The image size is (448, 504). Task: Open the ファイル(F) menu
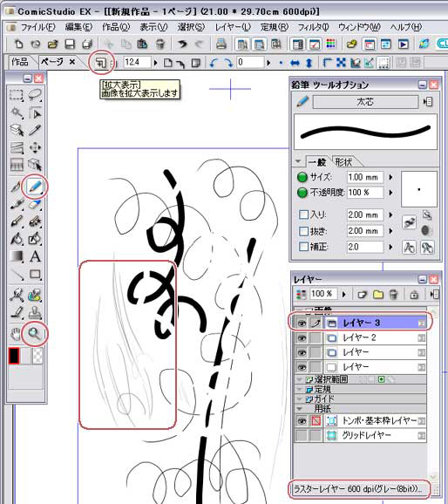[38, 27]
